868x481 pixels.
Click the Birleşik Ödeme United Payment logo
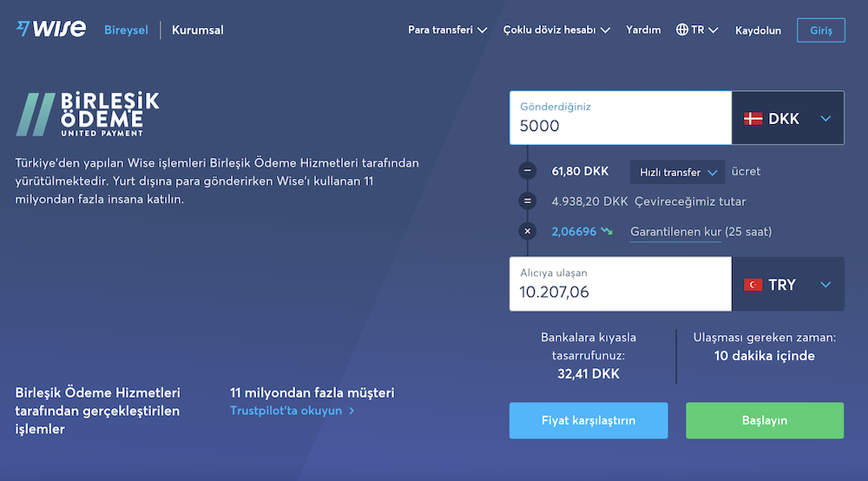pos(88,114)
